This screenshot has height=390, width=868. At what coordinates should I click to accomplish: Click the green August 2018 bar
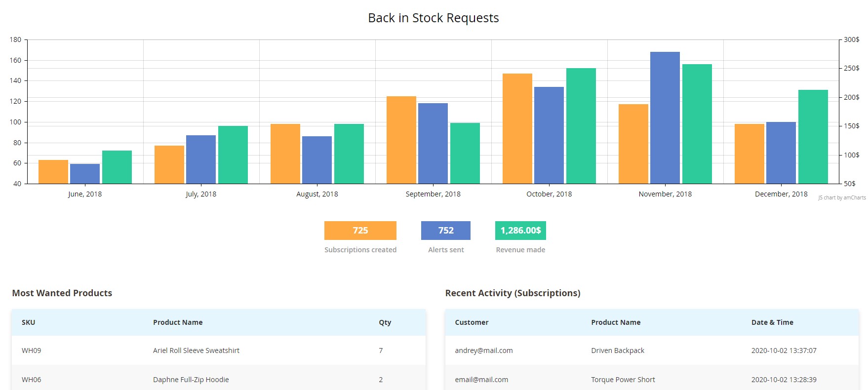tap(349, 154)
